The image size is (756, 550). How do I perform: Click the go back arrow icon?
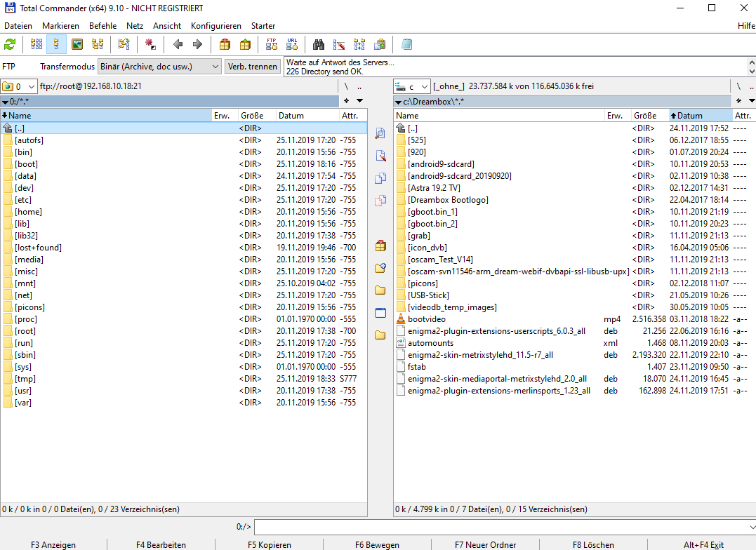click(x=178, y=44)
